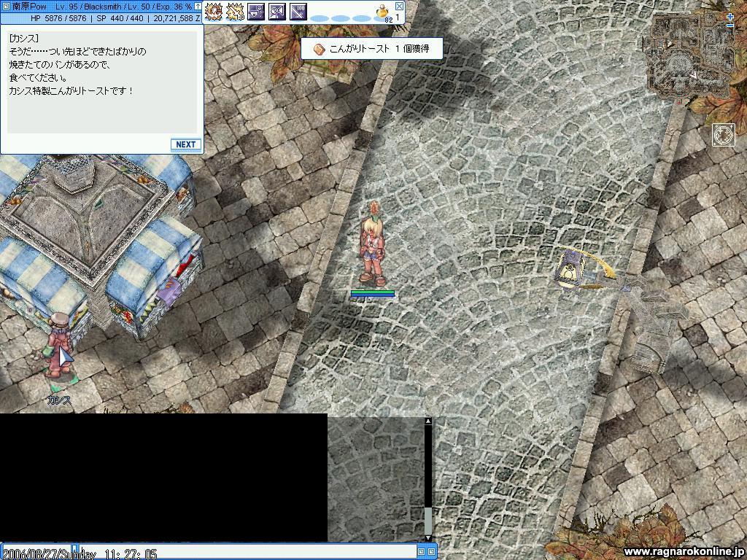The image size is (747, 560).
Task: Use the fourth hotkey skill icon
Action: point(276,12)
